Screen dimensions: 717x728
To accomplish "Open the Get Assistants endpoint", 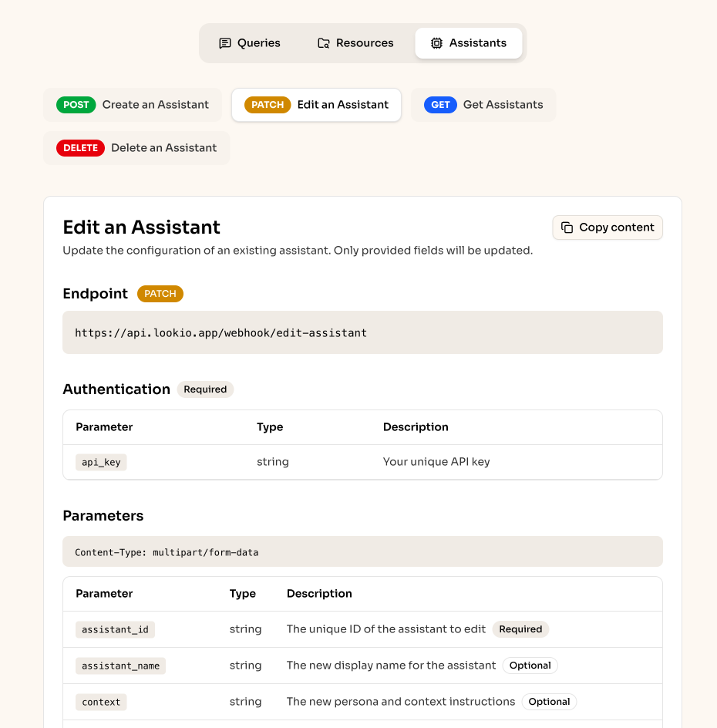I will point(483,104).
